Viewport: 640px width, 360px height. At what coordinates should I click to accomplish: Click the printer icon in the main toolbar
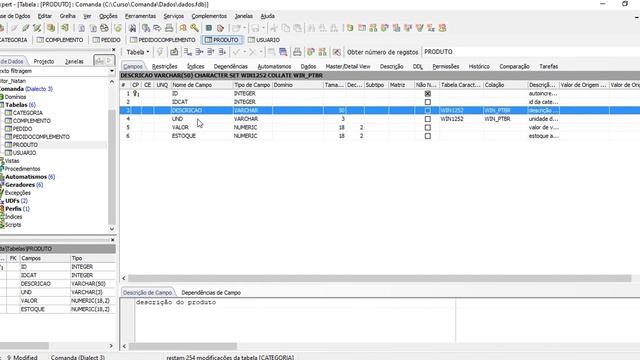[x=169, y=28]
